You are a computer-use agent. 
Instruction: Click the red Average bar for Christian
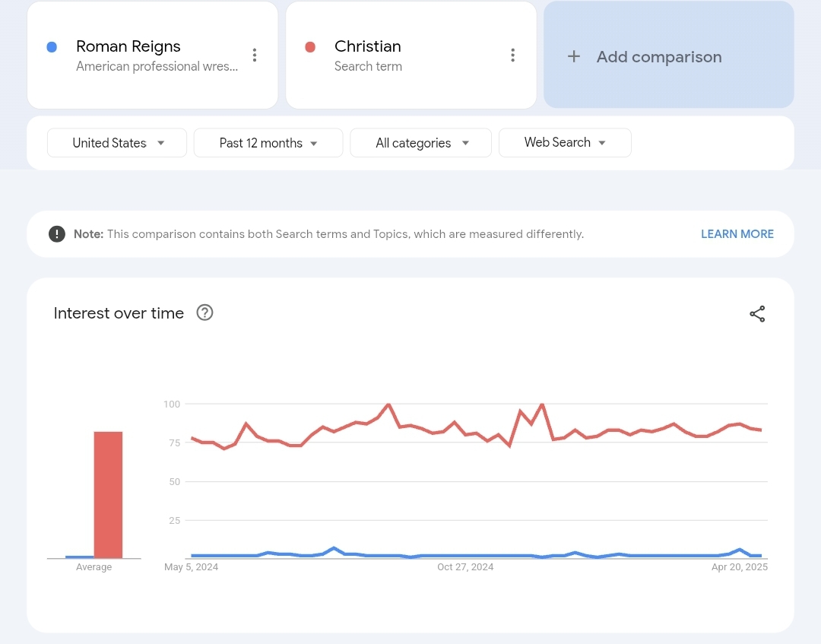[x=108, y=494]
